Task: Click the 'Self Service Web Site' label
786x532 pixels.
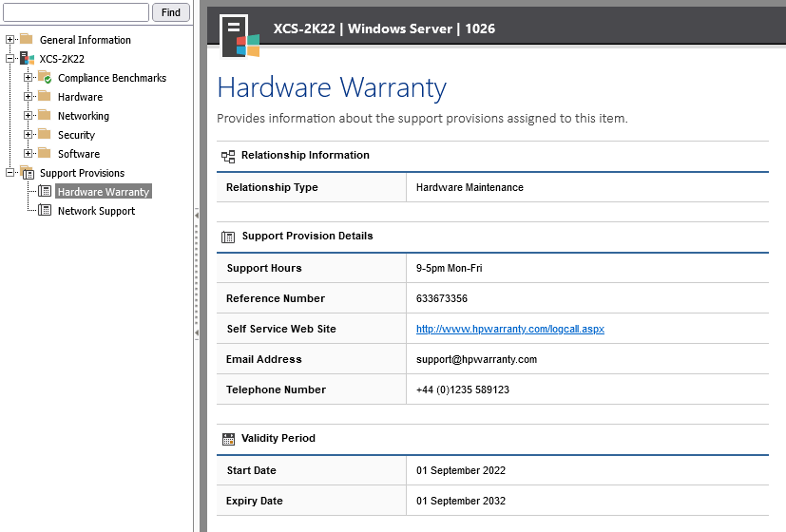Action: 281,329
